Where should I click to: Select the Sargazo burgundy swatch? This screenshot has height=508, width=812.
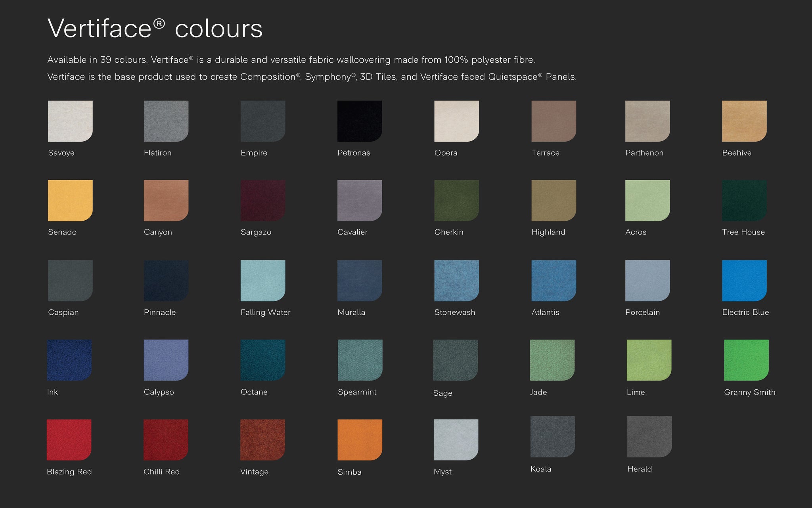pos(263,200)
